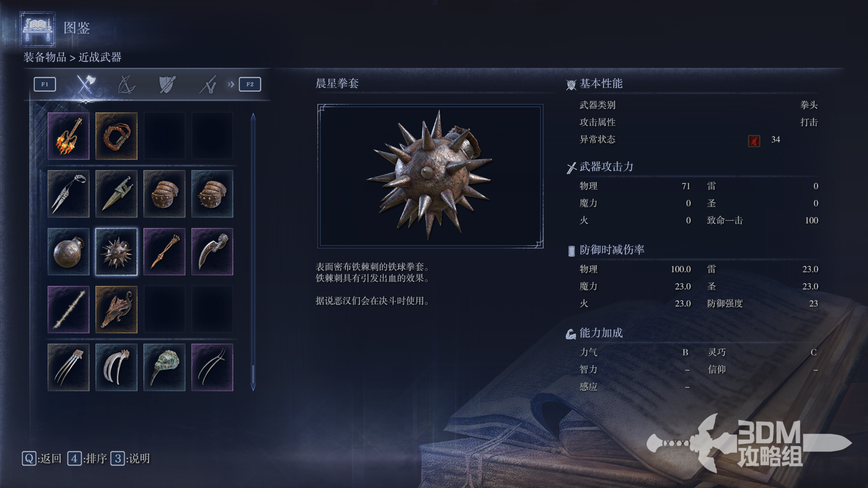Choose the thorned whip weapon icon
The width and height of the screenshot is (868, 488).
pyautogui.click(x=68, y=310)
